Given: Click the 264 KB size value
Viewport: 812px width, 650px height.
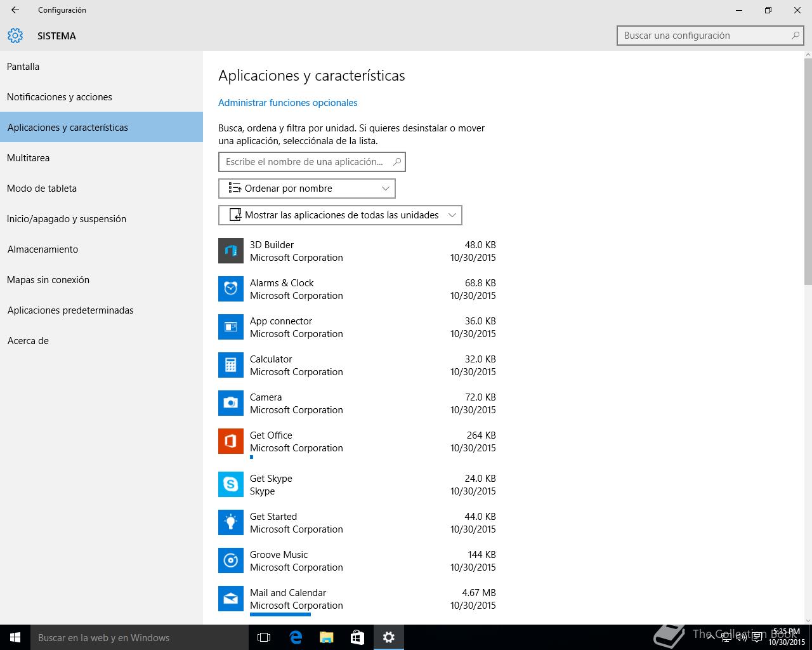Looking at the screenshot, I should point(481,435).
